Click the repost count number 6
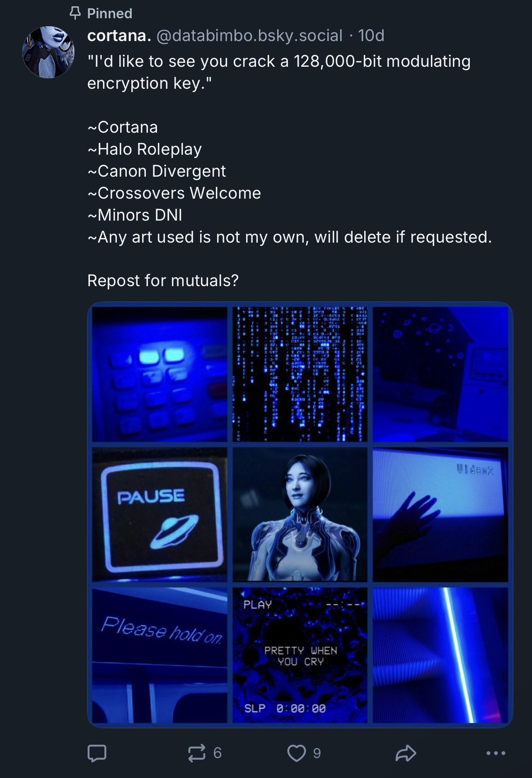This screenshot has height=778, width=532. pyautogui.click(x=218, y=753)
